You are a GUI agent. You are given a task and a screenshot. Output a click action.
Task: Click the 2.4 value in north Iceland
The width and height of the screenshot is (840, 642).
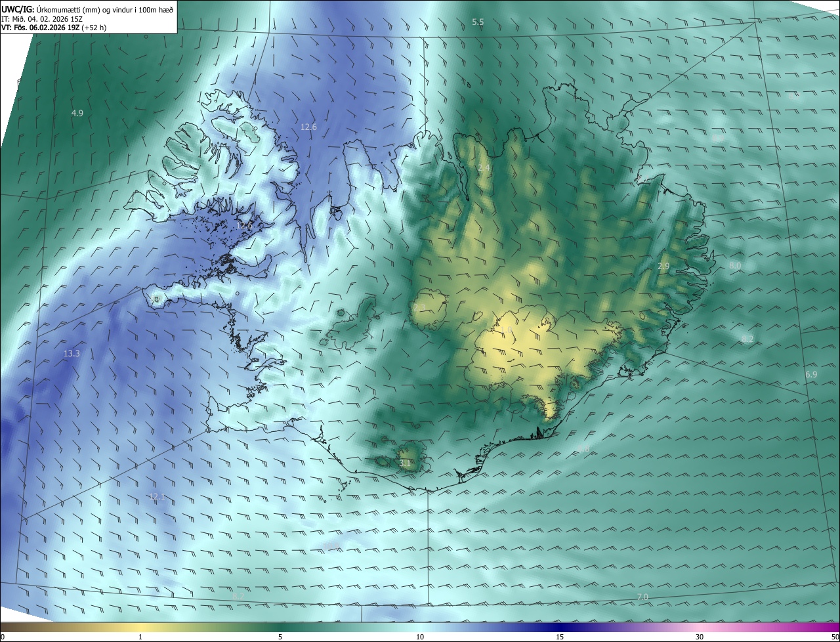point(484,168)
